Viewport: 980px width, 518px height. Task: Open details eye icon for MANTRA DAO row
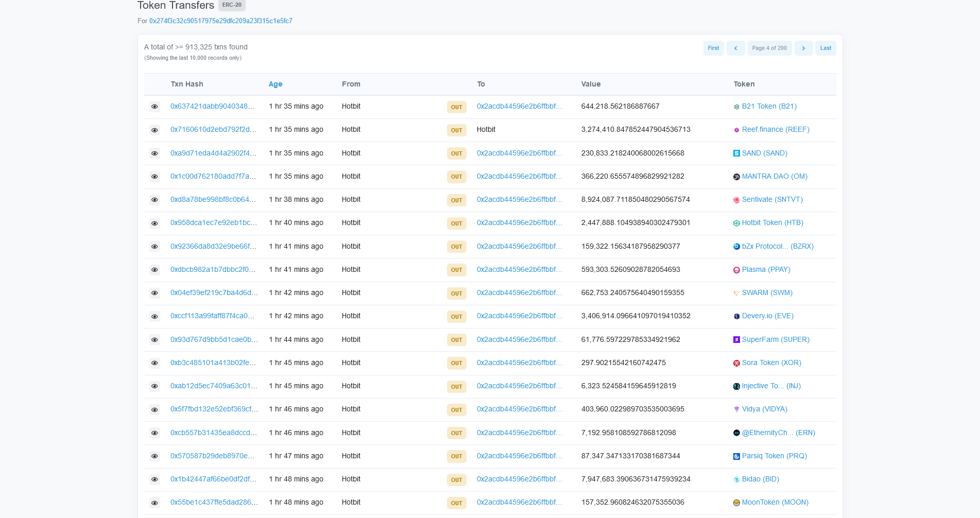coord(154,177)
